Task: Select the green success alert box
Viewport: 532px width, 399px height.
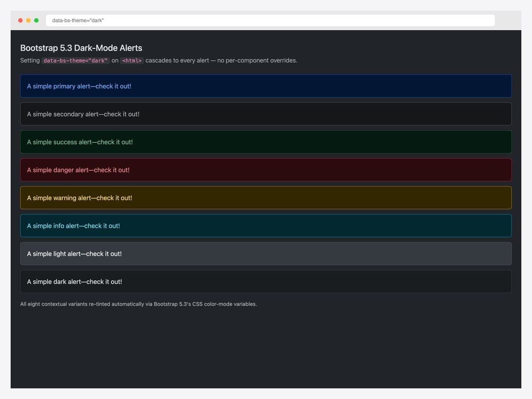Action: (266, 142)
